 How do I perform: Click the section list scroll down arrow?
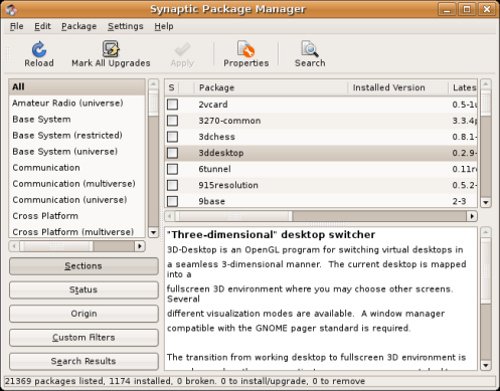click(153, 232)
